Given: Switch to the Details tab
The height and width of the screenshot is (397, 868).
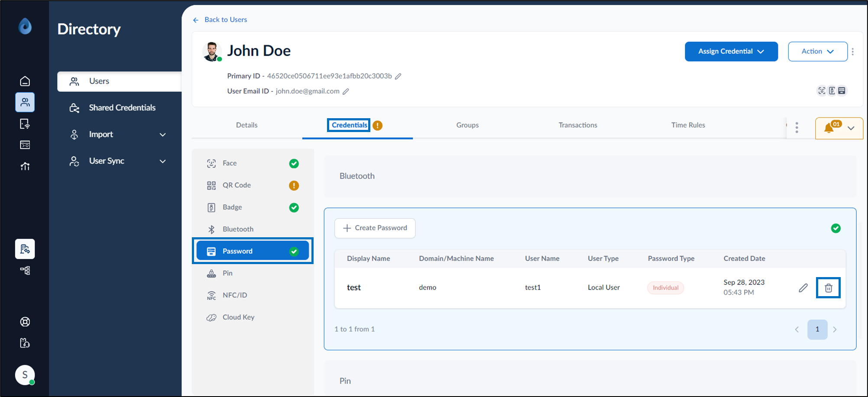Looking at the screenshot, I should pos(247,125).
